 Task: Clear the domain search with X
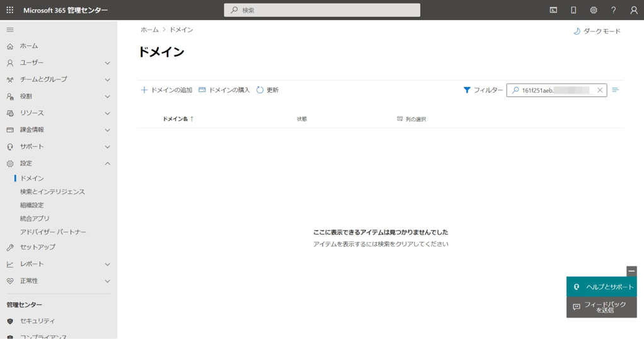point(600,90)
